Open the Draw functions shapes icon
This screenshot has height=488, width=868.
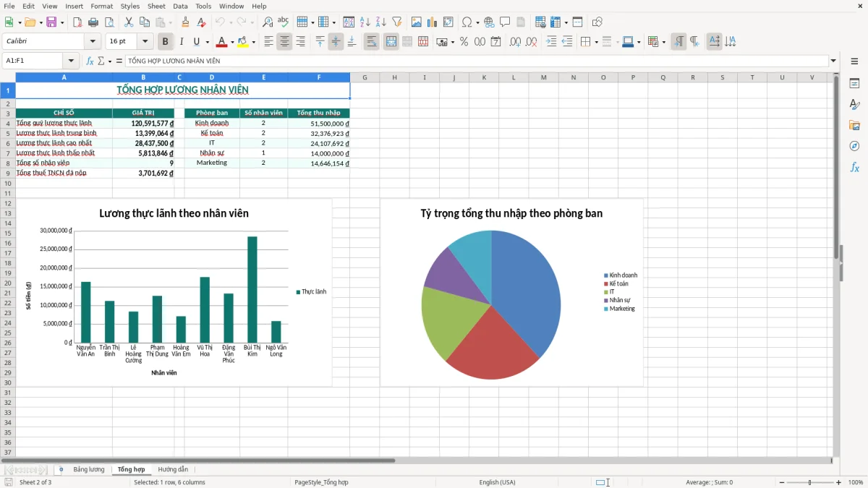point(597,22)
